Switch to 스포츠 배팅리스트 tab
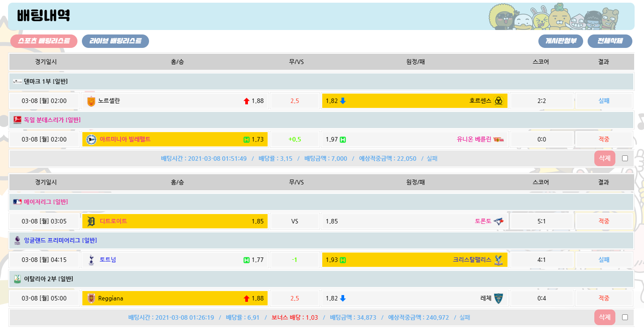The height and width of the screenshot is (330, 644). [x=44, y=41]
